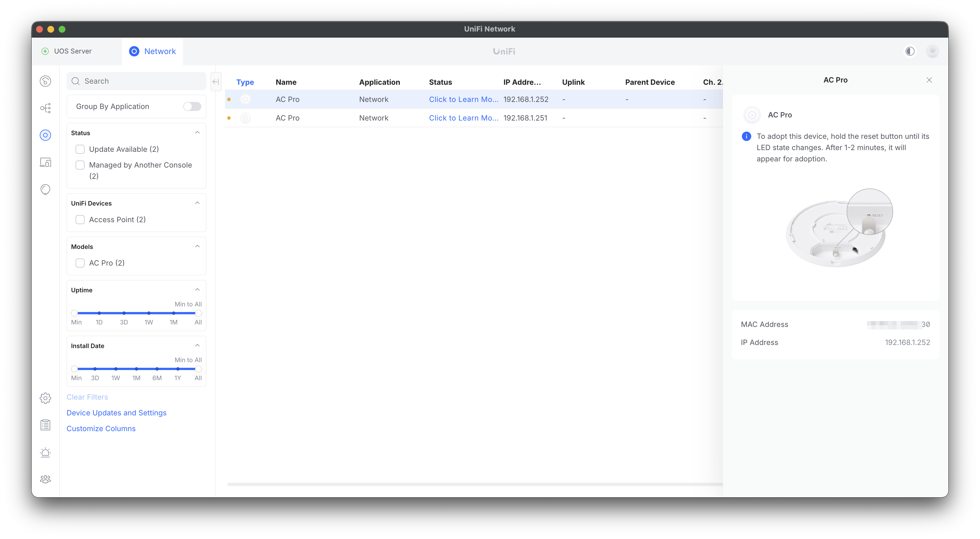
Task: Open the Alarms siren icon
Action: (45, 452)
